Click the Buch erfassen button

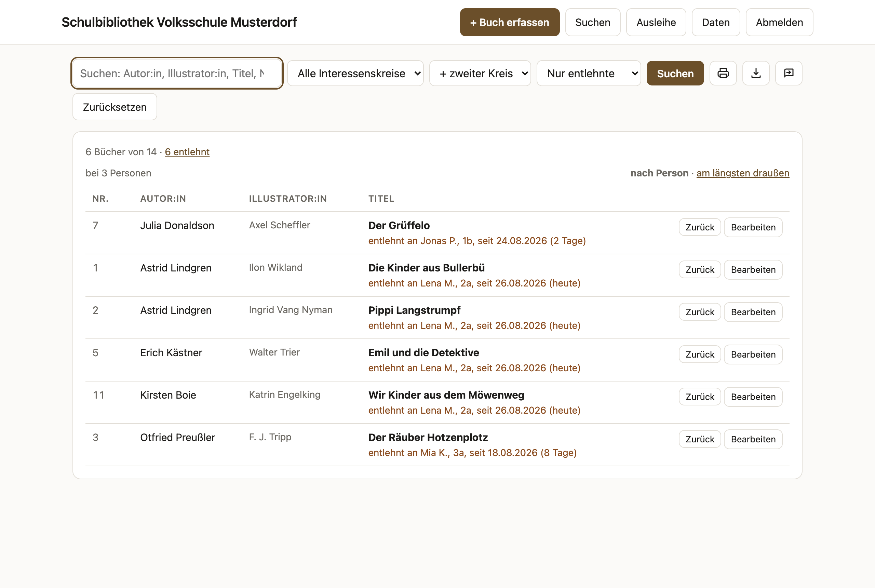coord(510,22)
